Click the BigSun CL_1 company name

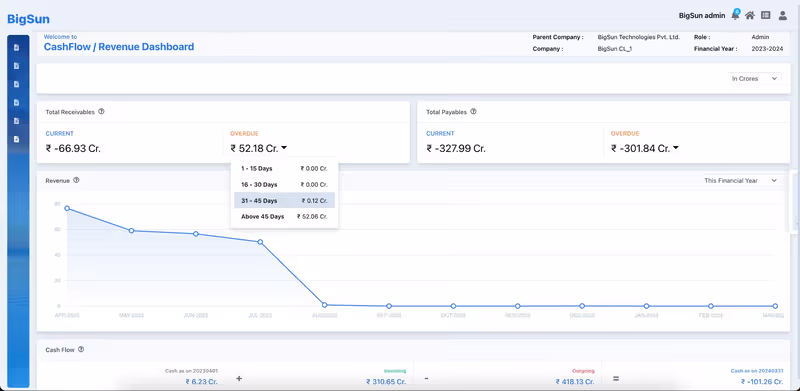click(615, 49)
